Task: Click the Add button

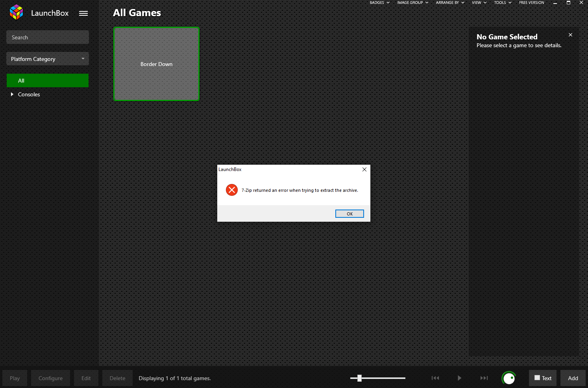Action: point(573,378)
